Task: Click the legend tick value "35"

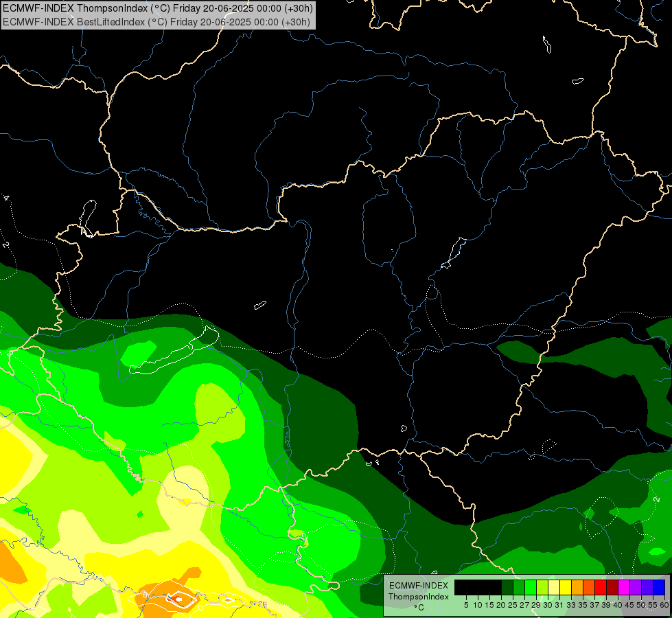Action: pos(583,605)
